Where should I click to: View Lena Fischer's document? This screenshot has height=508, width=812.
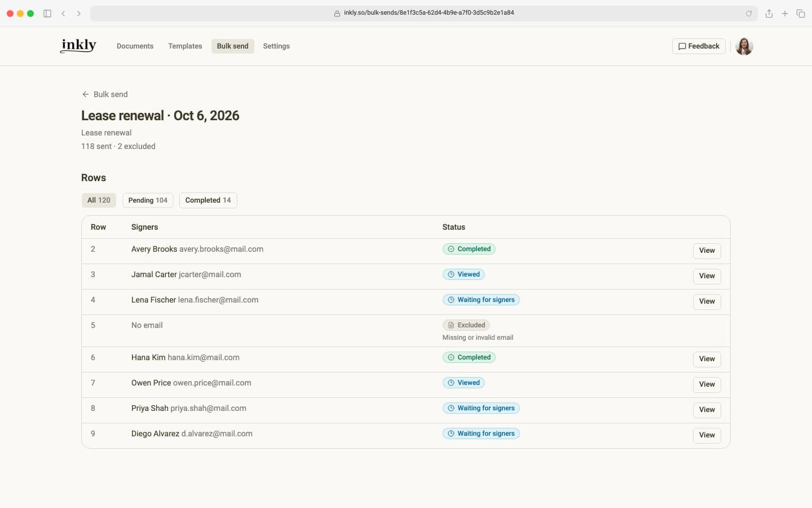click(707, 301)
